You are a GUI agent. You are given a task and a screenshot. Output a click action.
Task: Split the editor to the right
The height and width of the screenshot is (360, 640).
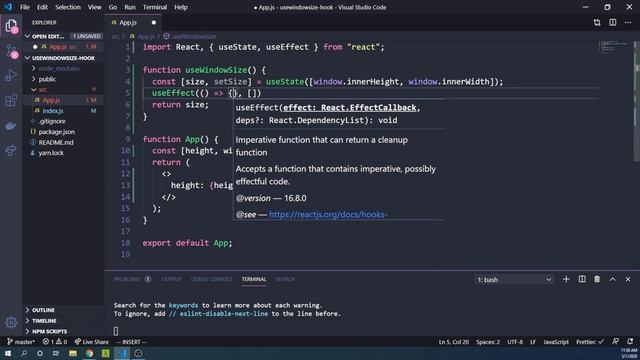pyautogui.click(x=613, y=22)
